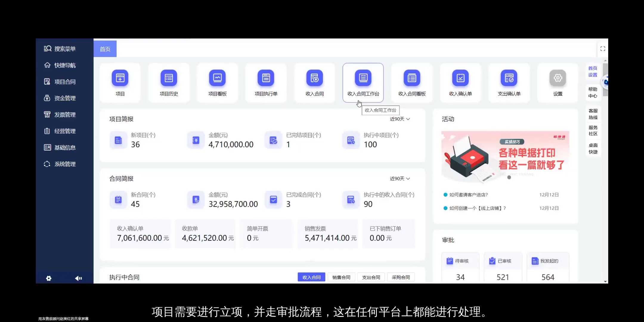Toggle fullscreen with the expand icon
Viewport: 644px width, 322px height.
point(603,49)
